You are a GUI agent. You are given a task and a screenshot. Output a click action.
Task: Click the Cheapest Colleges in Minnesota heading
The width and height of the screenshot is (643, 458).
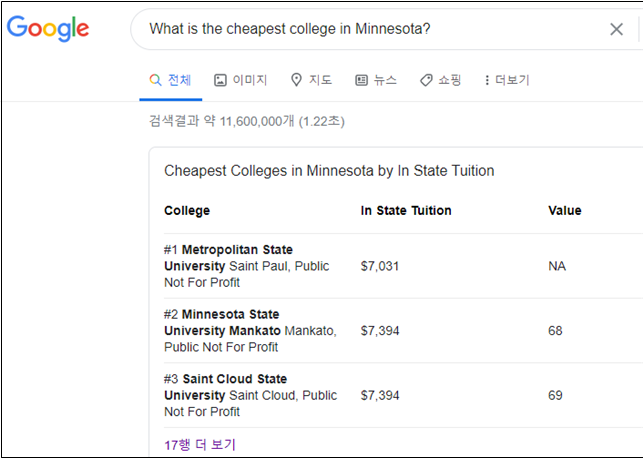point(329,171)
